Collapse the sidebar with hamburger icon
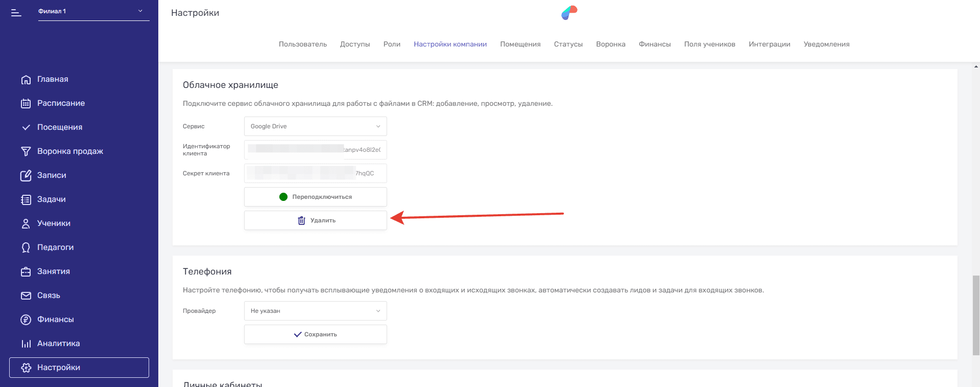 [16, 13]
